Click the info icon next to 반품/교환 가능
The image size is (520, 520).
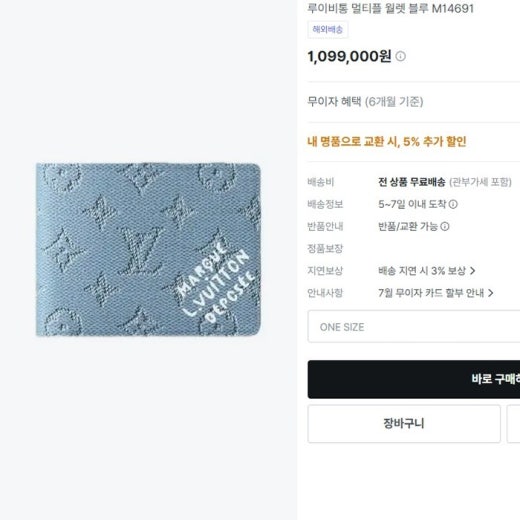[445, 226]
